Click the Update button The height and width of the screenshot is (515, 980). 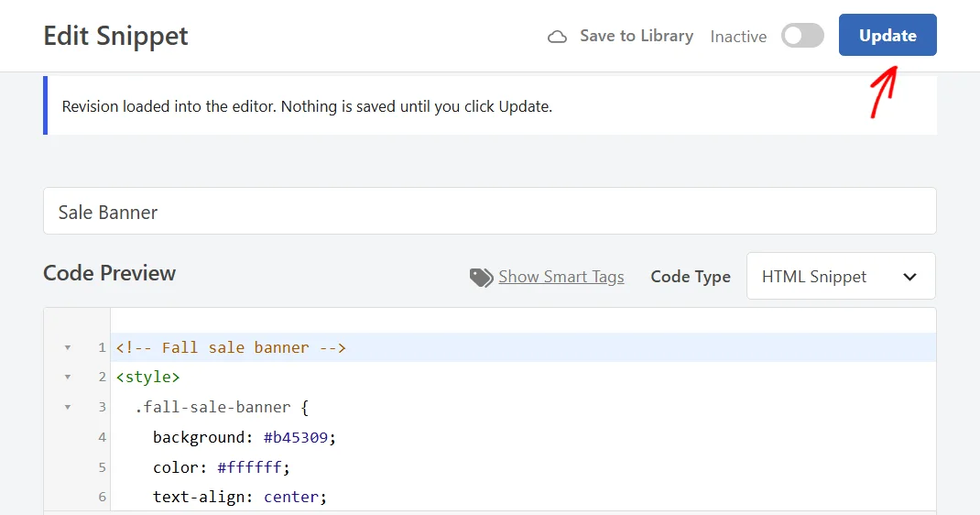pos(887,35)
